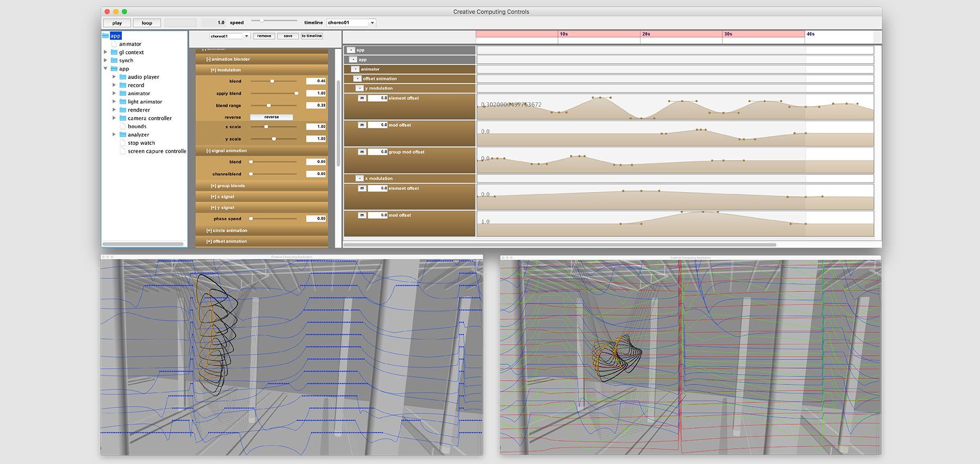
Task: Click the blend value field 0.46
Action: tap(316, 81)
